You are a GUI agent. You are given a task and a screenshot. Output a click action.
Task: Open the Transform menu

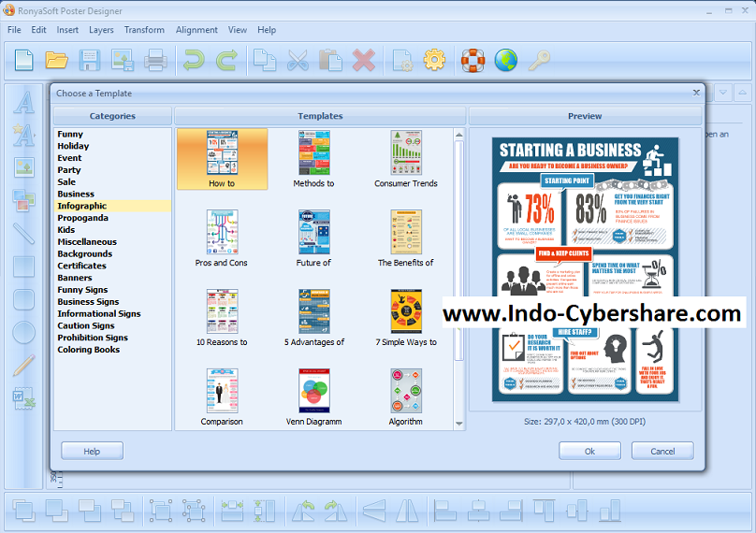pos(144,30)
